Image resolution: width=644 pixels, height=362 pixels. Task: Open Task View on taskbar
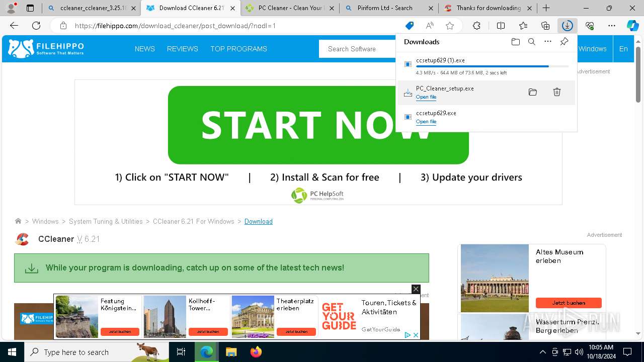tap(181, 352)
